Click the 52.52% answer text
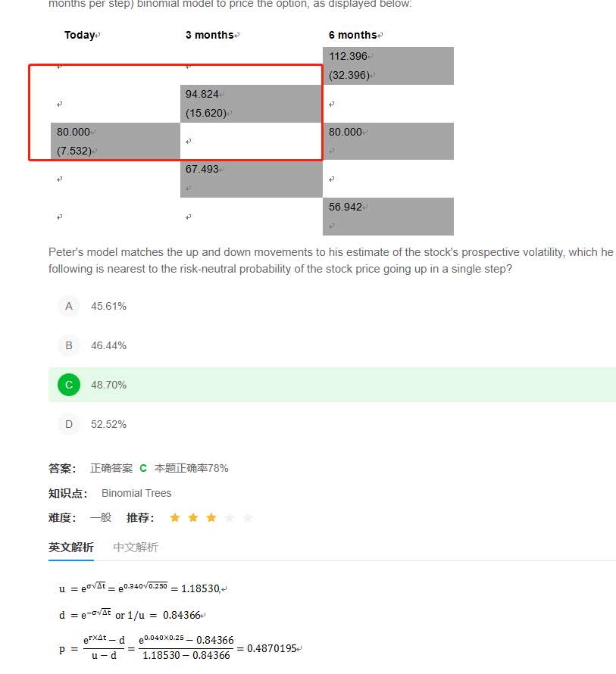Screen dimensions: 616x674 pos(109,424)
